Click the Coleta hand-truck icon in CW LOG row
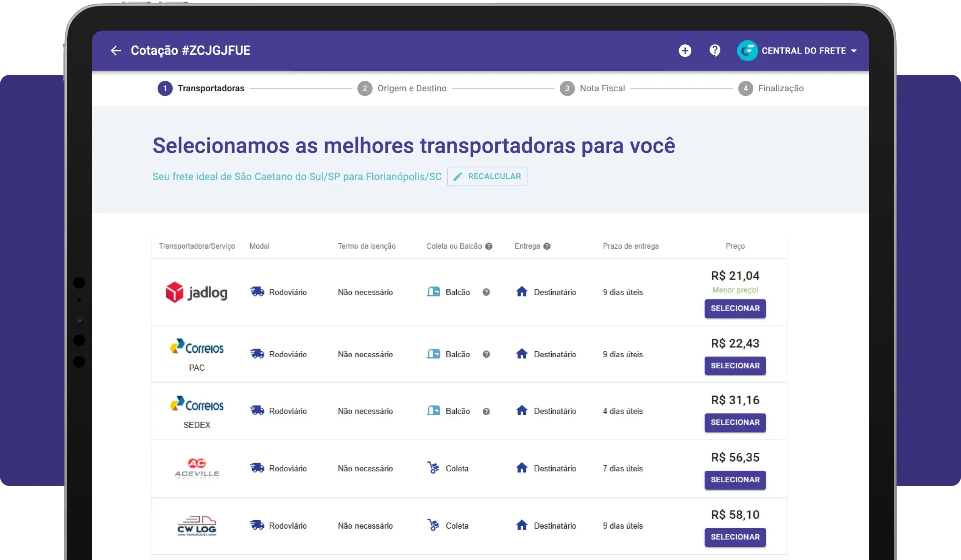 point(433,525)
